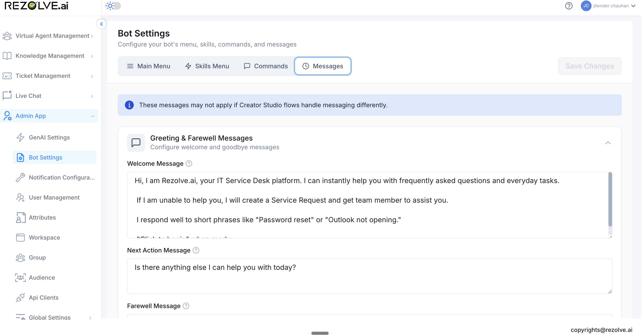The image size is (644, 335).
Task: Collapse the Greeting & Farewell Messages section
Action: click(x=608, y=143)
